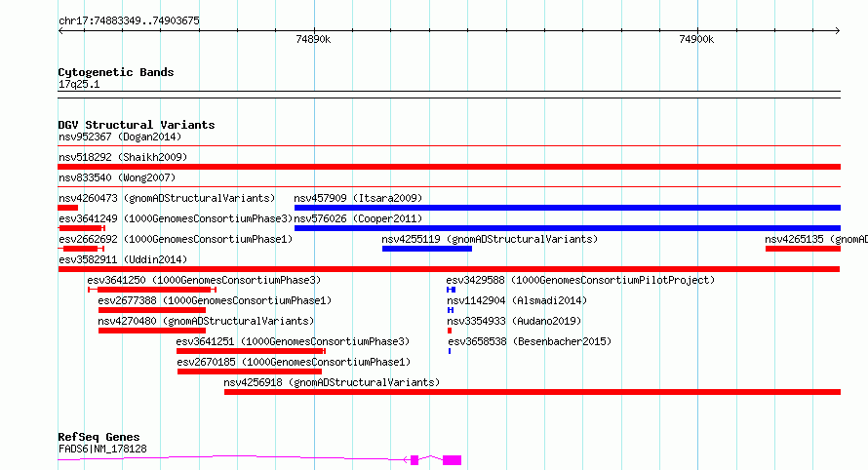
Task: Open esv2662692 (1000GenomesConsortiumPhase1) label
Action: pyautogui.click(x=176, y=239)
